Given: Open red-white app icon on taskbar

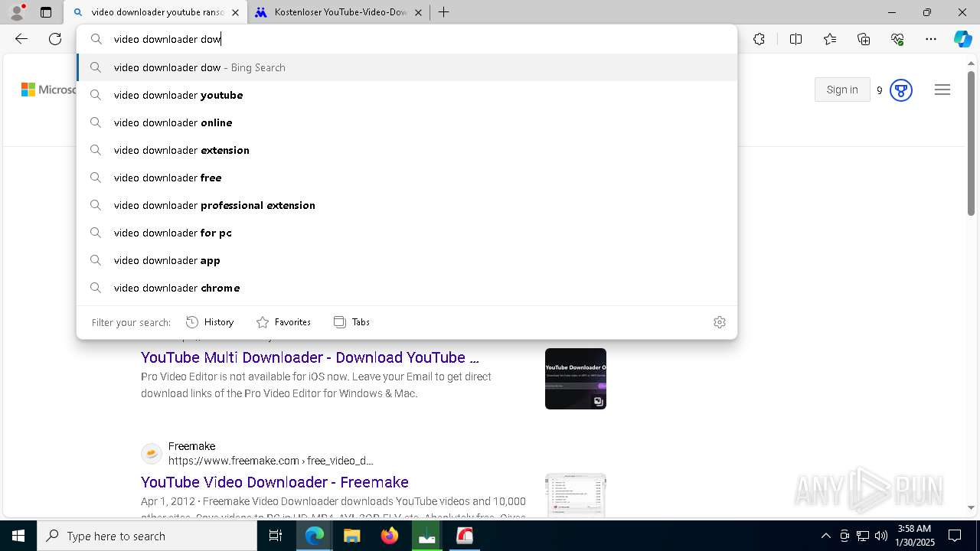Looking at the screenshot, I should (x=465, y=536).
